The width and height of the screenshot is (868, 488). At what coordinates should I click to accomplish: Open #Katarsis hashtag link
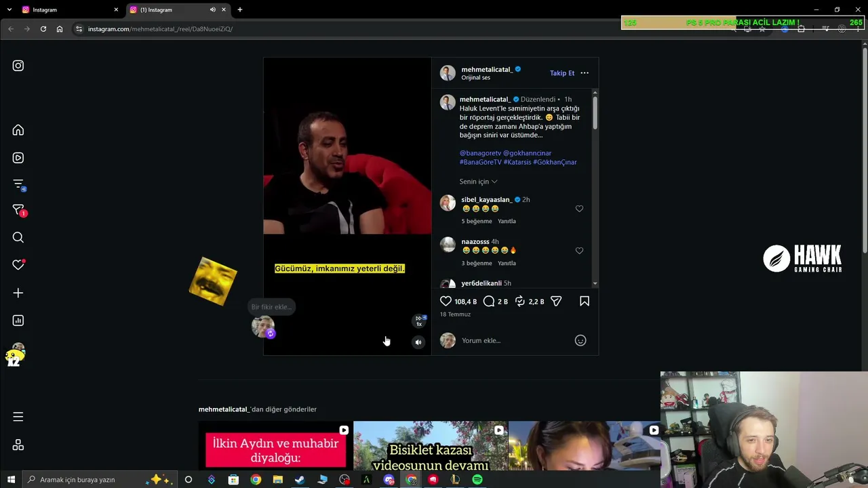[x=517, y=162]
